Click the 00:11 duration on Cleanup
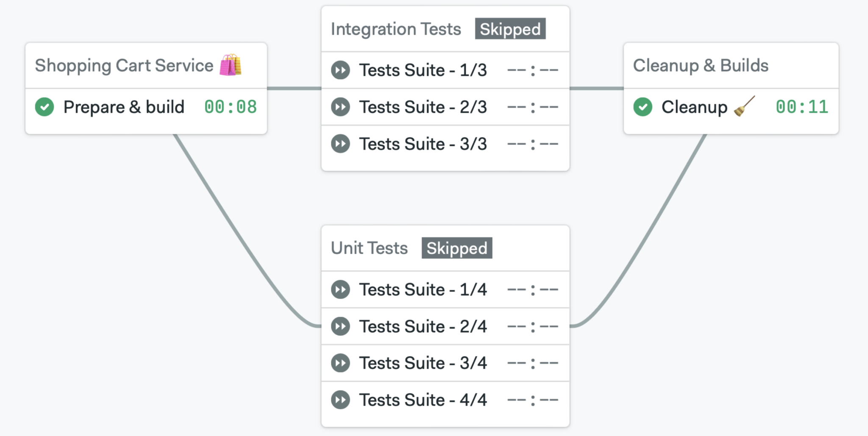The width and height of the screenshot is (868, 436). coord(801,107)
